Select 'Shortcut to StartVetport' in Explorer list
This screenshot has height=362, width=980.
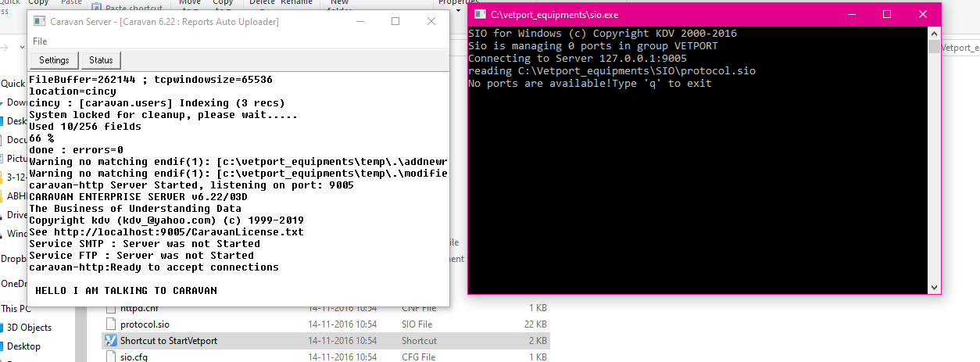pyautogui.click(x=169, y=341)
